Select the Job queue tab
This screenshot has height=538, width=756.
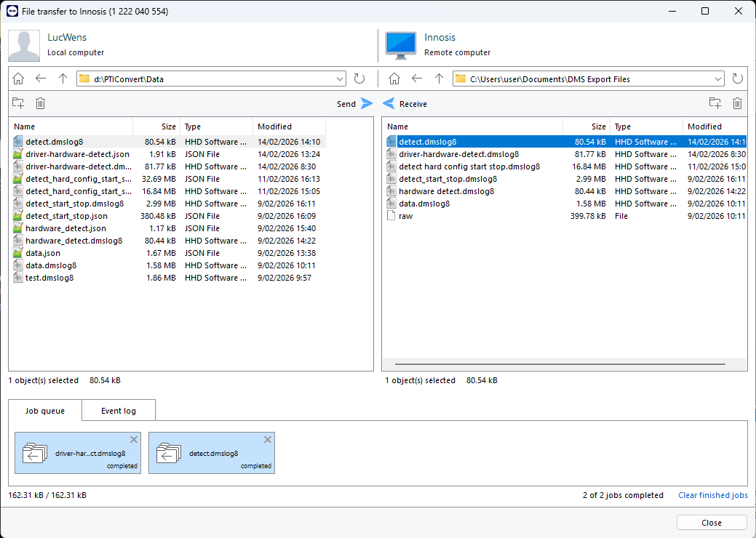tap(45, 411)
